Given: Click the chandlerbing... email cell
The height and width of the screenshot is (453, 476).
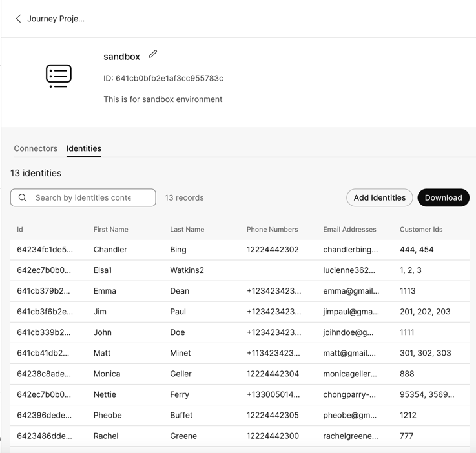Looking at the screenshot, I should pyautogui.click(x=351, y=250).
